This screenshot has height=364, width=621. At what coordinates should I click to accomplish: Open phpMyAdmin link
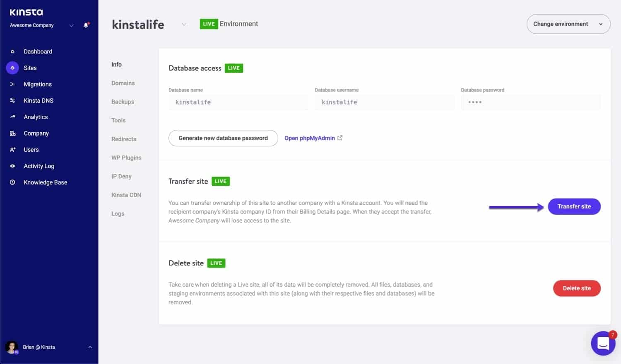click(x=310, y=138)
